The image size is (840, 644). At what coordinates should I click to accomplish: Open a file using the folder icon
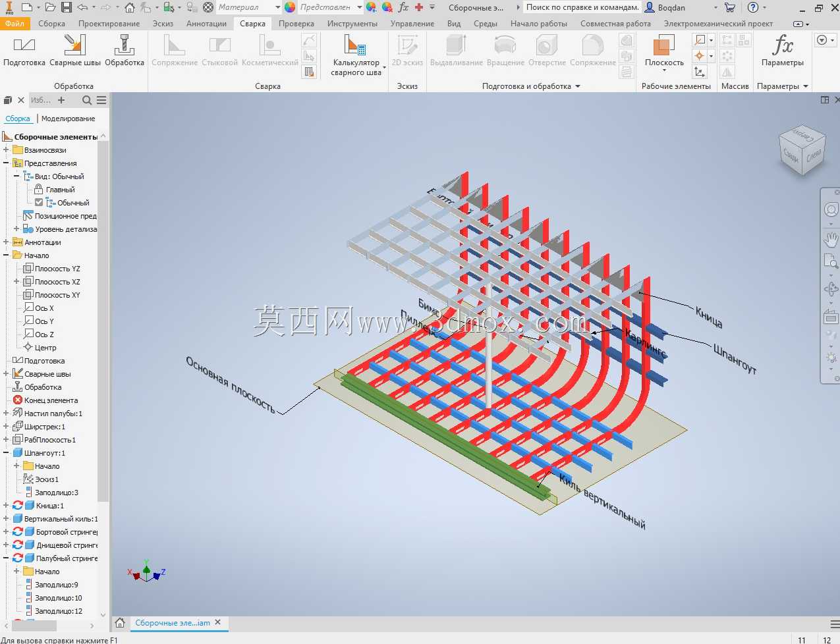coord(50,7)
